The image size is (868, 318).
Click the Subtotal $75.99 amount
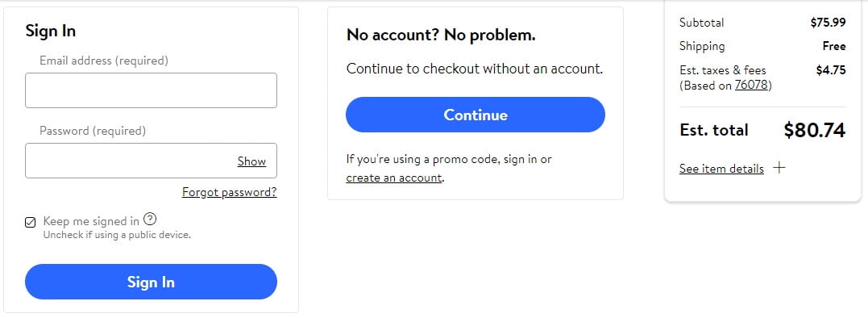click(829, 23)
